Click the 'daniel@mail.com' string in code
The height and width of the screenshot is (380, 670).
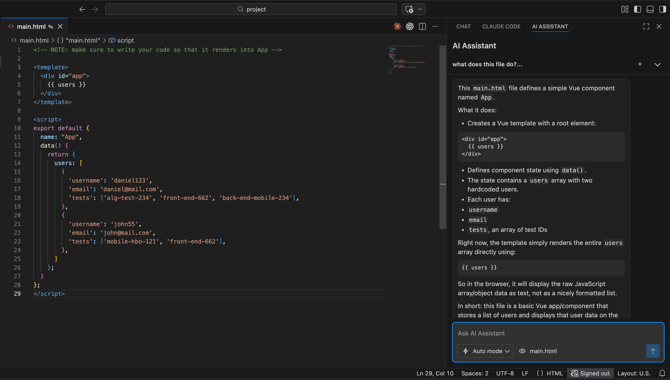click(129, 189)
